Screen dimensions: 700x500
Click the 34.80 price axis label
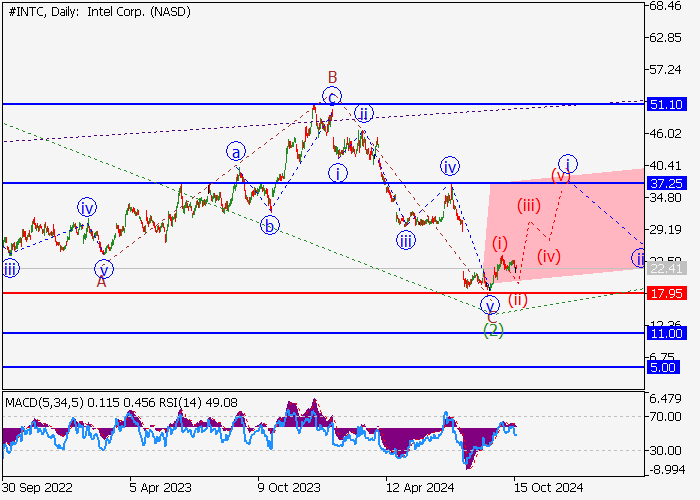[x=665, y=198]
